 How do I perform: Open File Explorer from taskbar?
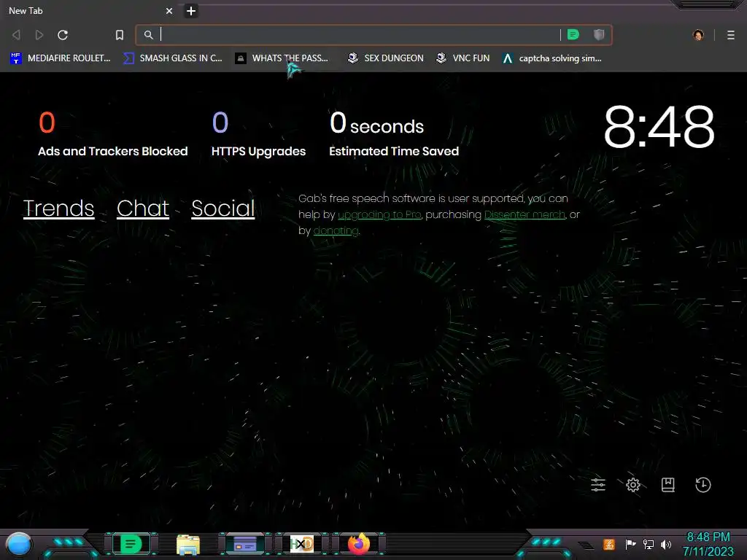coord(187,544)
